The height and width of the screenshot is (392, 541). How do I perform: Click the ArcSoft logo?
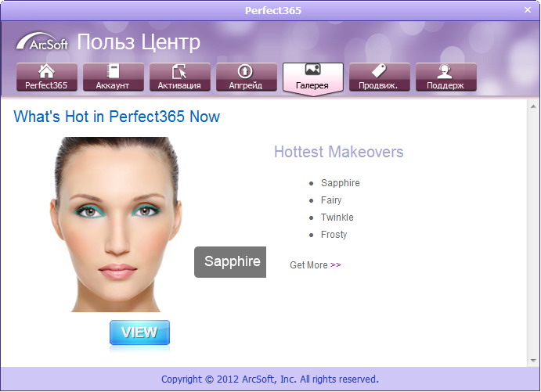pos(41,41)
